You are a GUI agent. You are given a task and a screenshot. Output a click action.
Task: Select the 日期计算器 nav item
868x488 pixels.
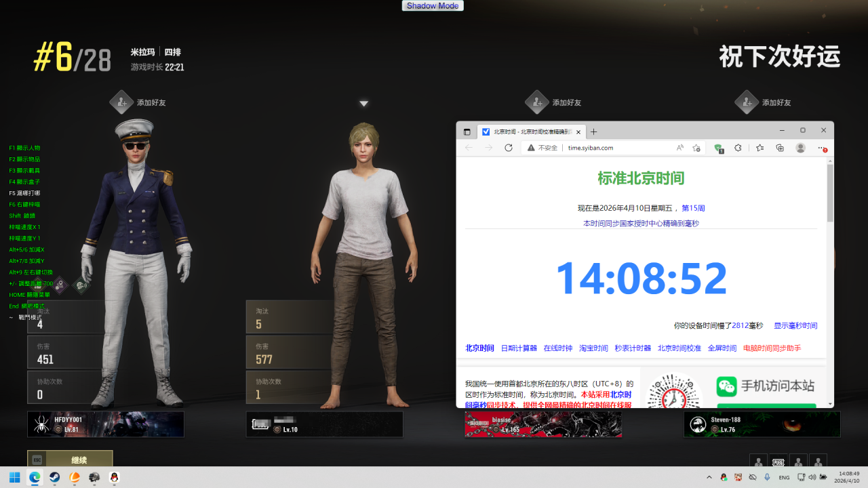(519, 348)
